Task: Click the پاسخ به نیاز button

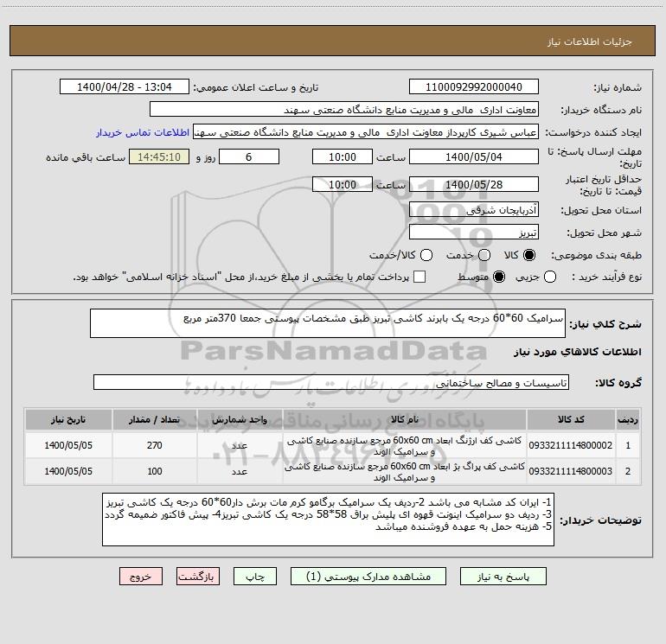Action: [x=503, y=577]
